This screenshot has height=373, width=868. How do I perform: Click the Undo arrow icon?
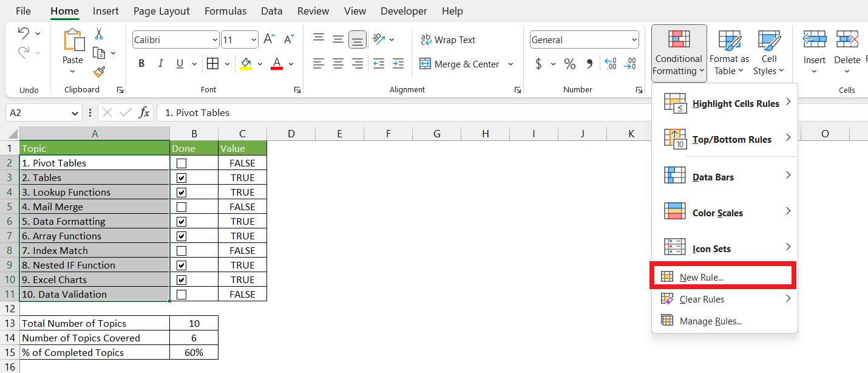point(24,33)
